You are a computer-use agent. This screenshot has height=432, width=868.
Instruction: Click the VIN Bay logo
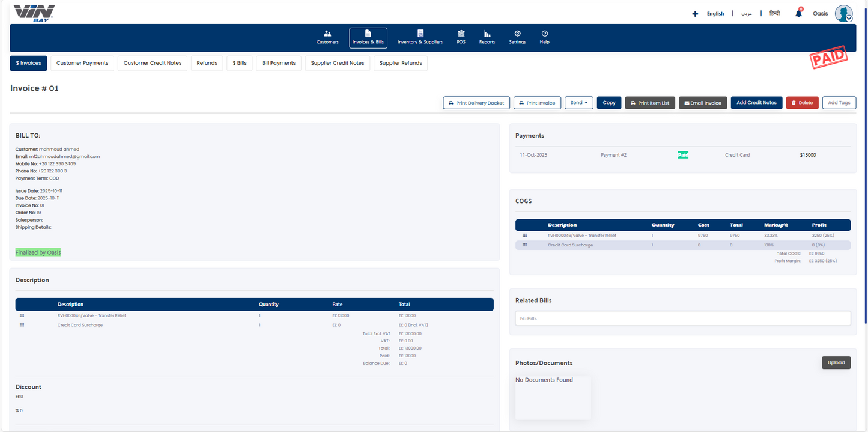tap(34, 13)
